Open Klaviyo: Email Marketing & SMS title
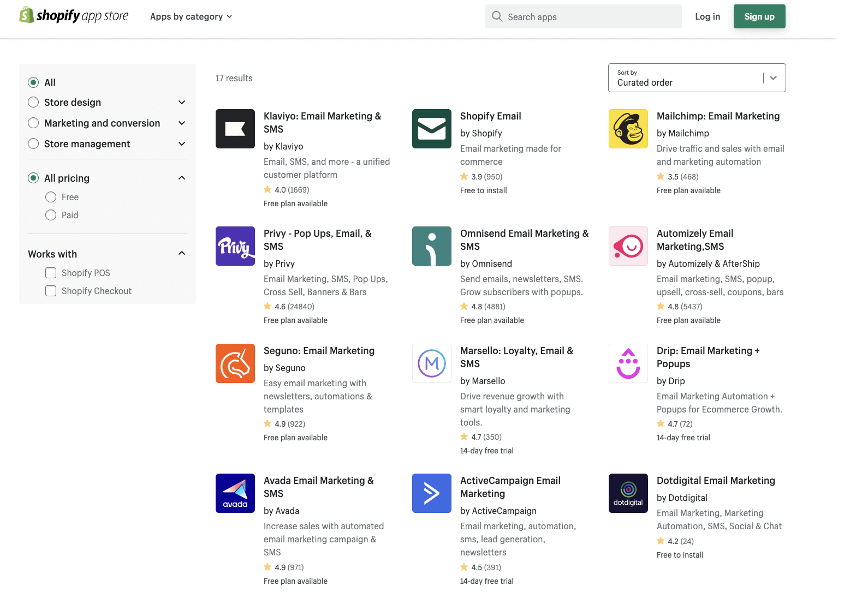Image resolution: width=868 pixels, height=598 pixels. tap(323, 123)
